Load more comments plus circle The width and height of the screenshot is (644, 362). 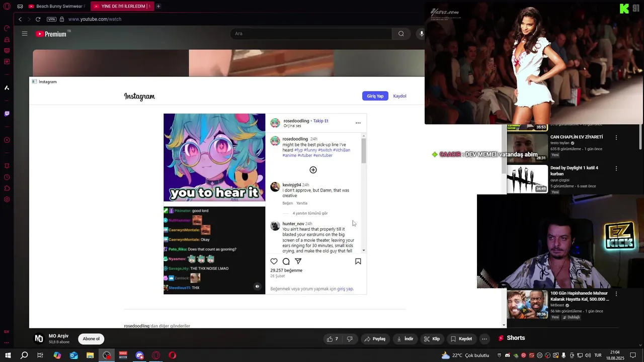(313, 170)
